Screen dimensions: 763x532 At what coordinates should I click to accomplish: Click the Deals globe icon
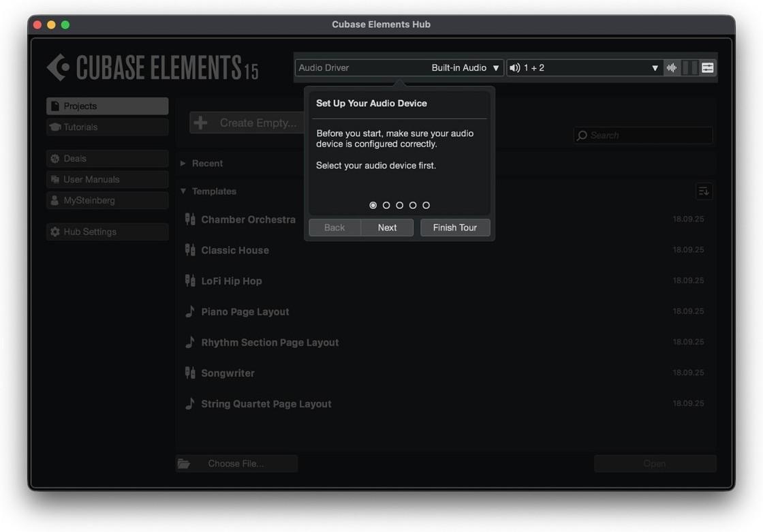54,158
